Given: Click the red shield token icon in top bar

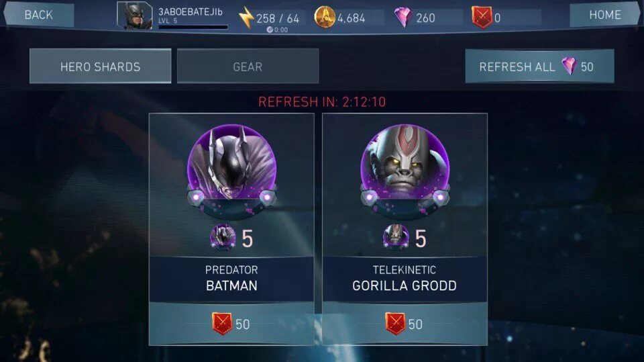Looking at the screenshot, I should point(482,17).
